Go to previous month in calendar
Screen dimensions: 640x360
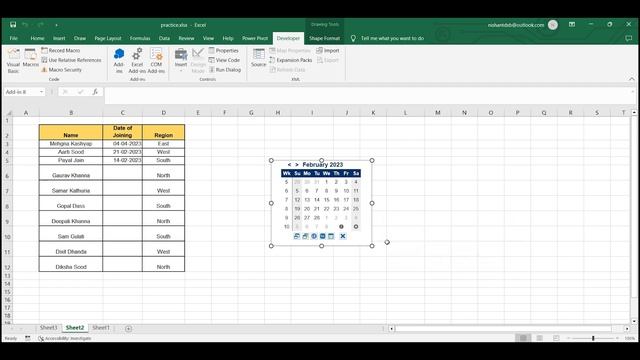pos(289,164)
